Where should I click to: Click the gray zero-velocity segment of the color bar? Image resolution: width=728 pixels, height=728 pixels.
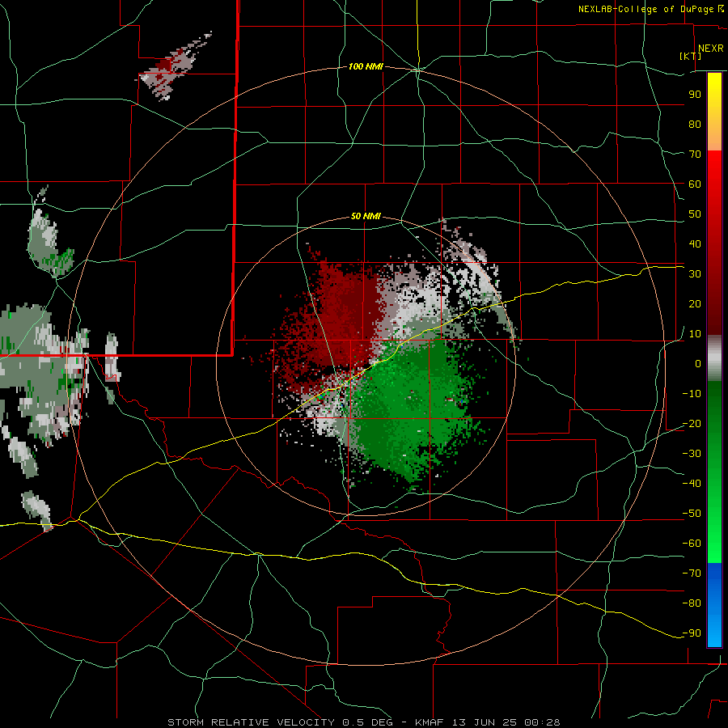pos(714,358)
